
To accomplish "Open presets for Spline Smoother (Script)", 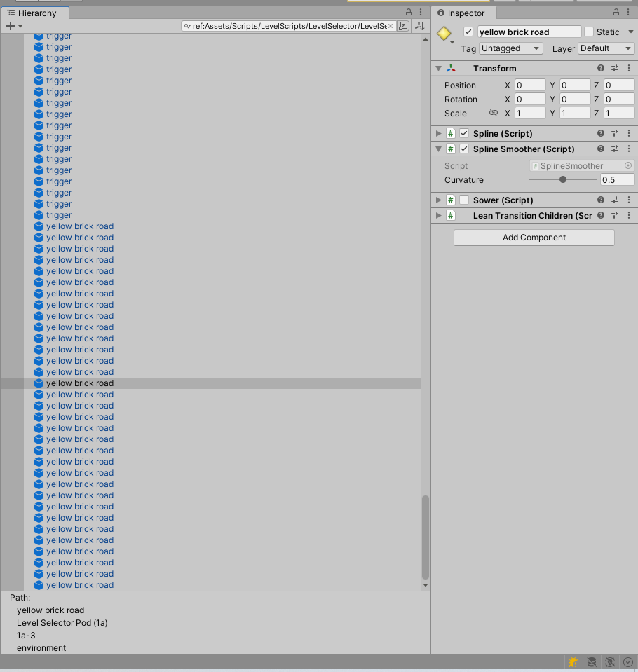I will pyautogui.click(x=615, y=149).
